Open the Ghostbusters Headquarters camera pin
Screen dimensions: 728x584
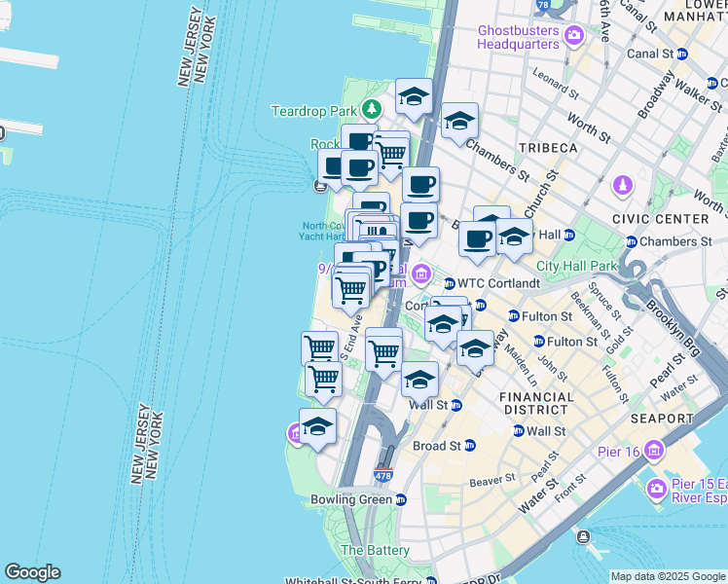point(574,36)
